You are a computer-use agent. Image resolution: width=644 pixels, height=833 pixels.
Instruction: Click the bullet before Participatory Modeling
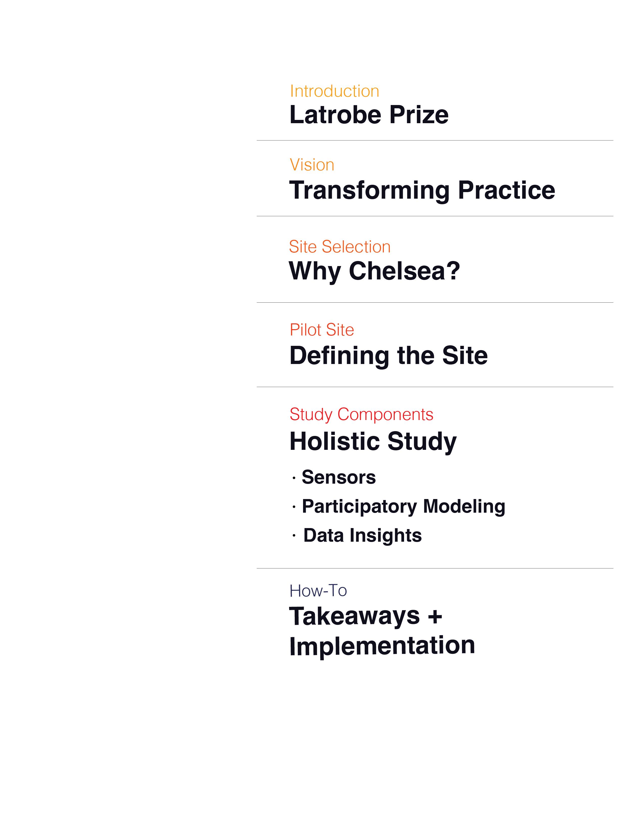294,507
